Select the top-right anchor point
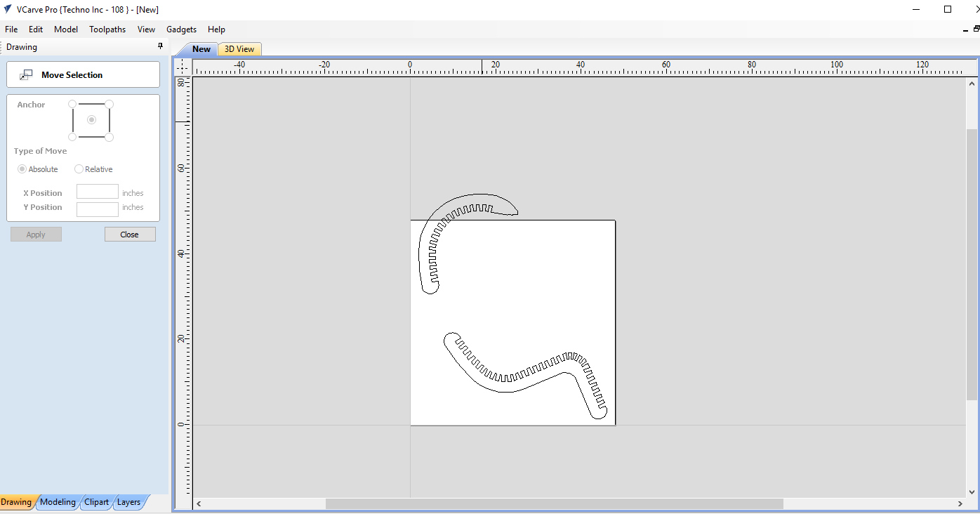The image size is (980, 514). pyautogui.click(x=109, y=104)
